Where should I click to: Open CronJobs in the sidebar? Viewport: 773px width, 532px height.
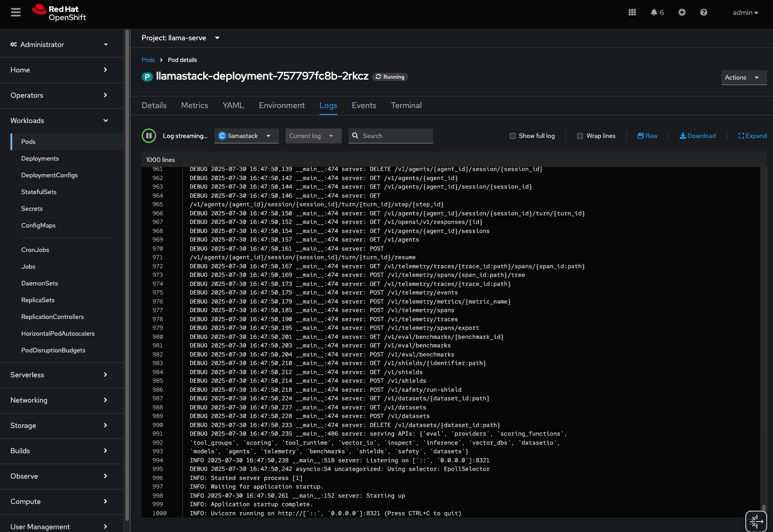[67, 250]
